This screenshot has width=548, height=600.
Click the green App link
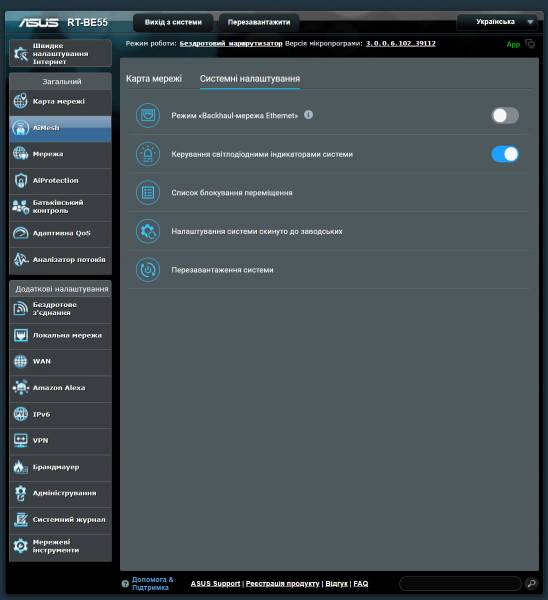tap(513, 44)
